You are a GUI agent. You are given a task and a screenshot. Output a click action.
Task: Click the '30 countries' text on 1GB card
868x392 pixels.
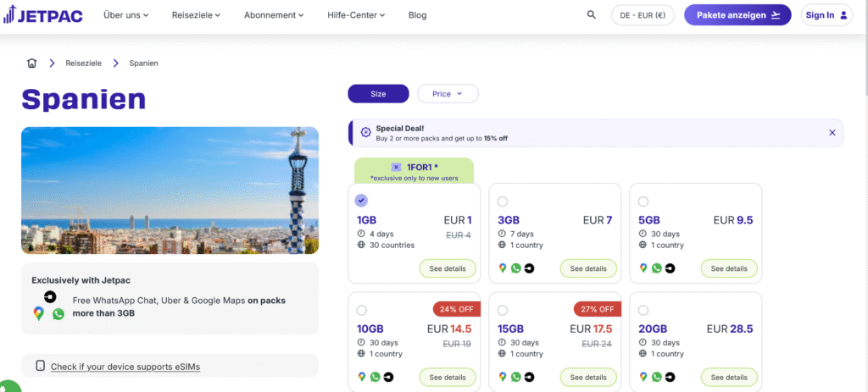click(392, 245)
